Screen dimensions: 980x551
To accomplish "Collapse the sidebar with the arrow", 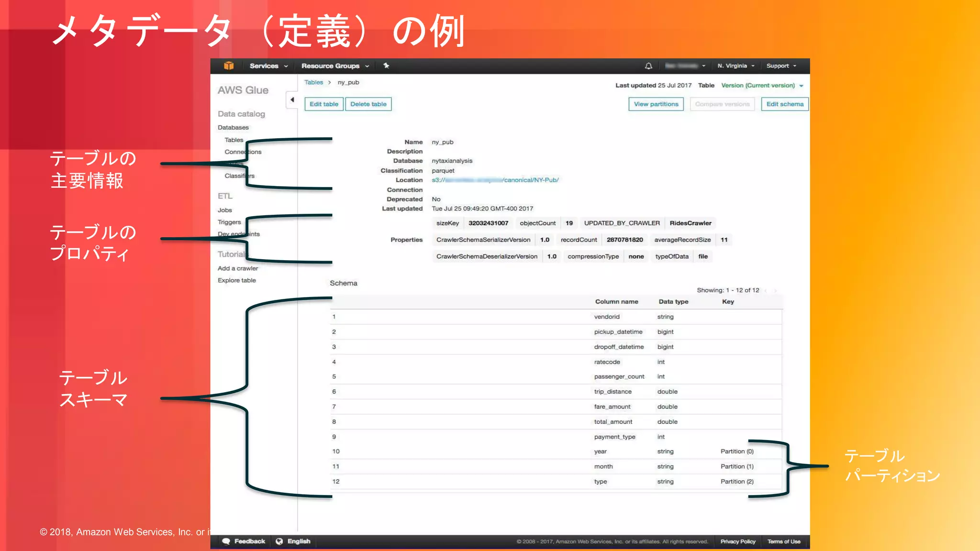I will [292, 100].
